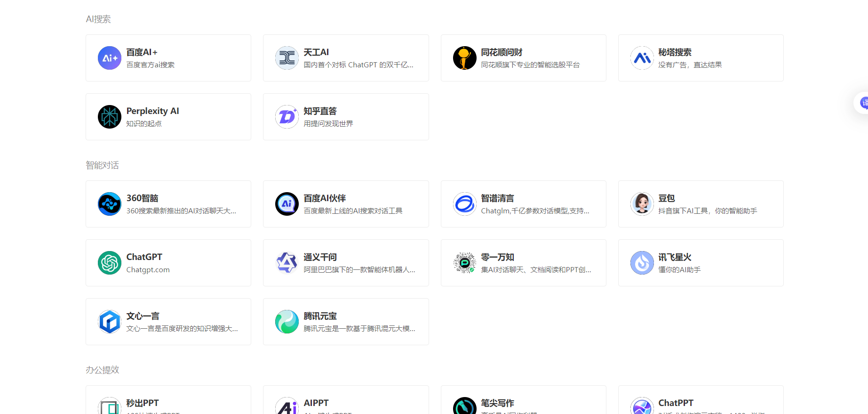Open the 百度AI+ title link

point(142,52)
